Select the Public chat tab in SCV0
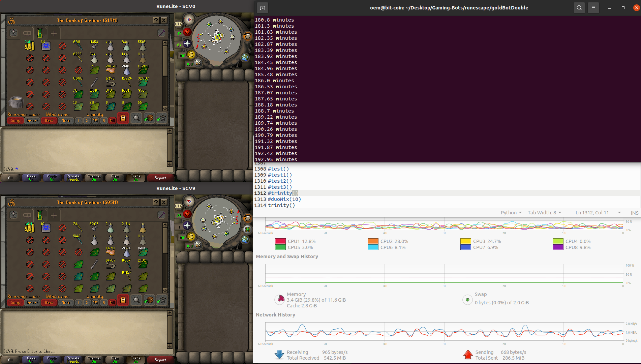Image resolution: width=641 pixels, height=364 pixels. (x=52, y=178)
